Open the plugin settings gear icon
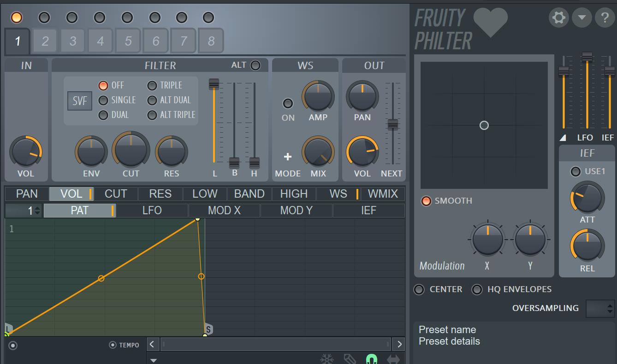 [558, 18]
